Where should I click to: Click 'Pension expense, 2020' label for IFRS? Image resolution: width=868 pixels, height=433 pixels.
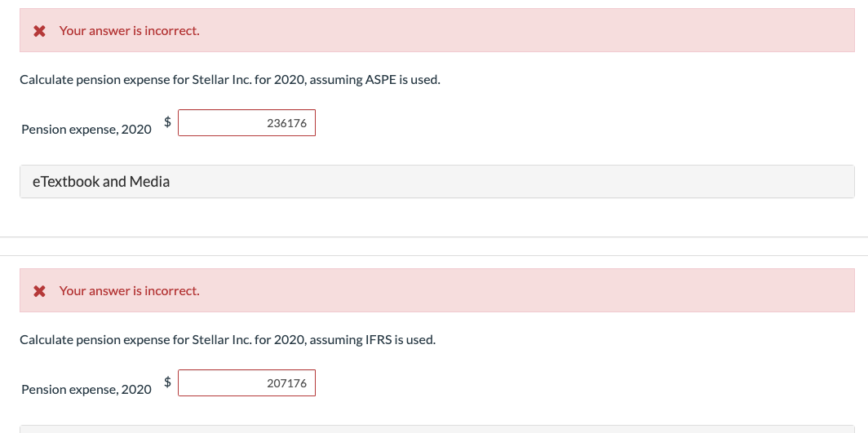[86, 389]
